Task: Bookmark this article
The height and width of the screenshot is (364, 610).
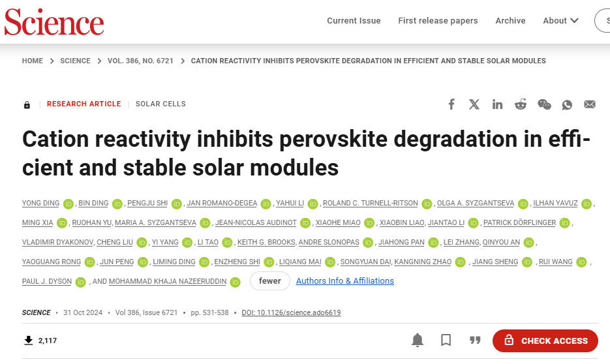Action: tap(446, 341)
